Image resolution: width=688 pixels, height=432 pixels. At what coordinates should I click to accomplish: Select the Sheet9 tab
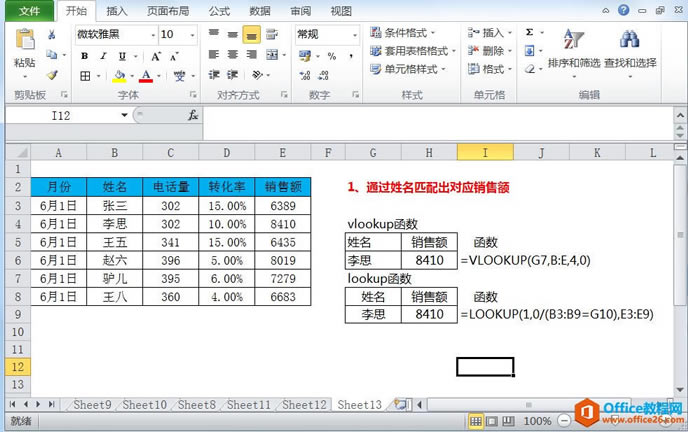pos(92,404)
